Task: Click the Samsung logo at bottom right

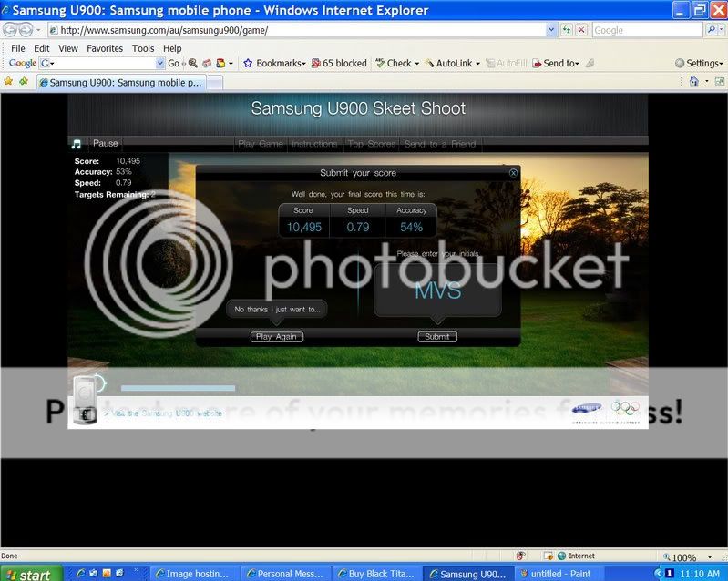Action: point(587,408)
